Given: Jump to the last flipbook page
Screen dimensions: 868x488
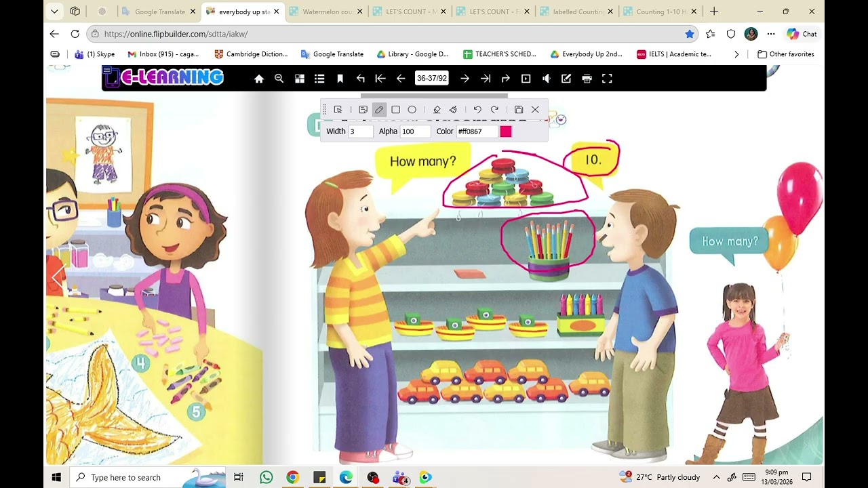Looking at the screenshot, I should tap(486, 79).
